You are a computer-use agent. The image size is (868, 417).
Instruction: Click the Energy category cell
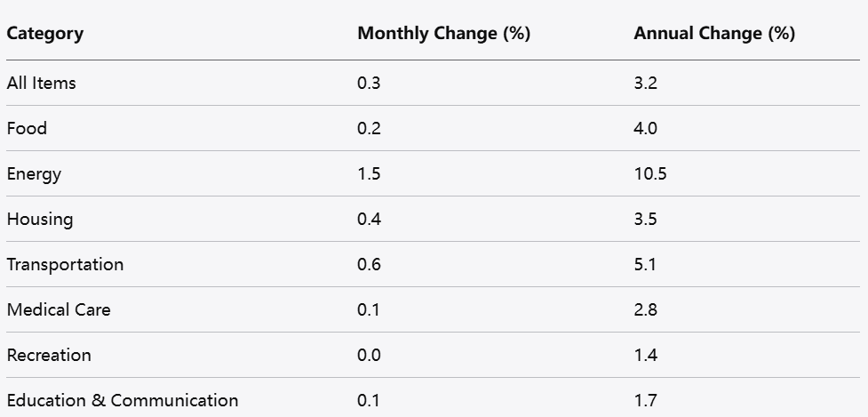tap(34, 174)
